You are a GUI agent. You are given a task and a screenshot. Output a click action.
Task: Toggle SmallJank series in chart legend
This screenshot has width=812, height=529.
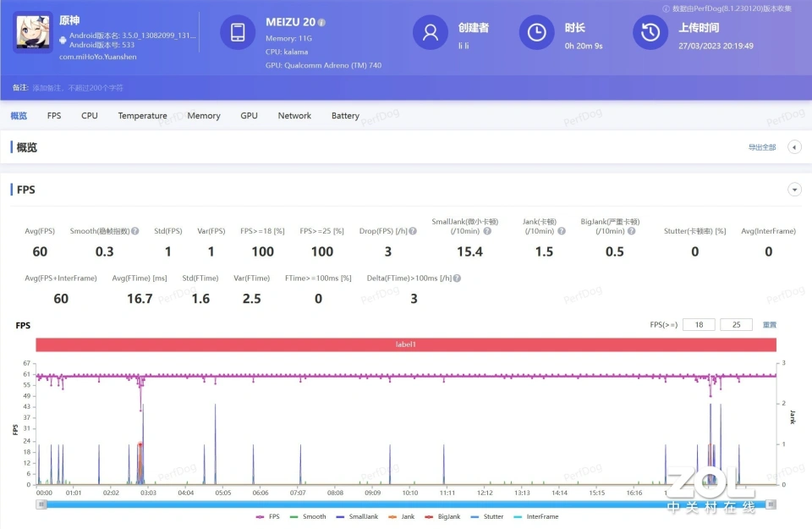[x=356, y=516]
